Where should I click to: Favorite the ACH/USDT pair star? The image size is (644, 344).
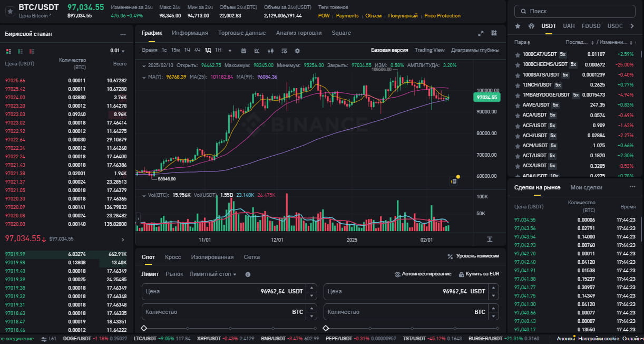coord(518,136)
